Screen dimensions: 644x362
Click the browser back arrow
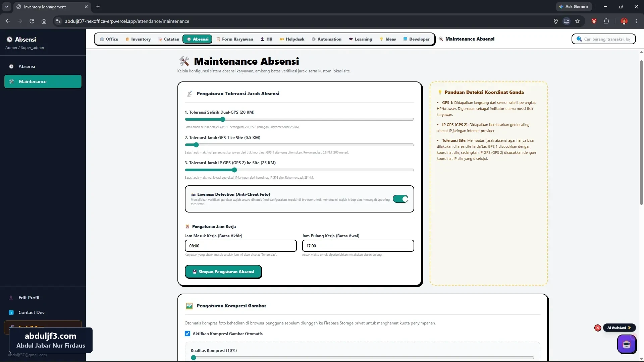tap(8, 21)
